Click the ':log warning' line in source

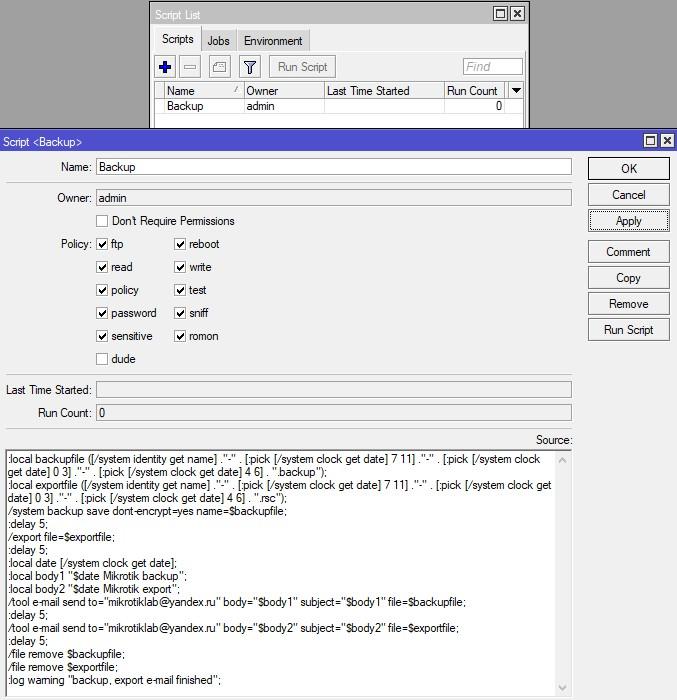point(114,680)
